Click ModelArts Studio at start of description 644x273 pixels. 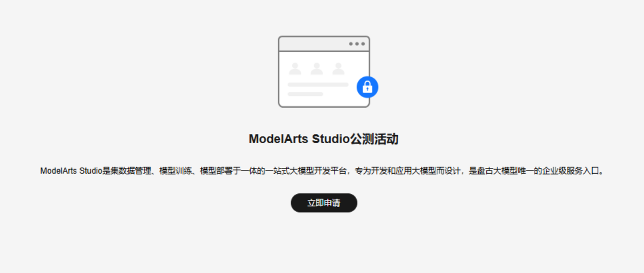coord(71,171)
